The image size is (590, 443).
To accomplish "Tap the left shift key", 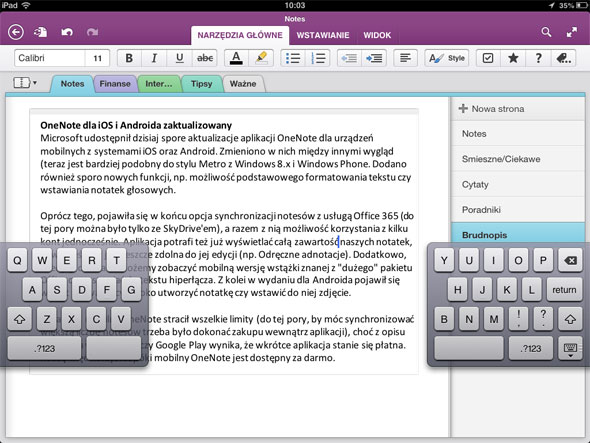I will (x=20, y=319).
